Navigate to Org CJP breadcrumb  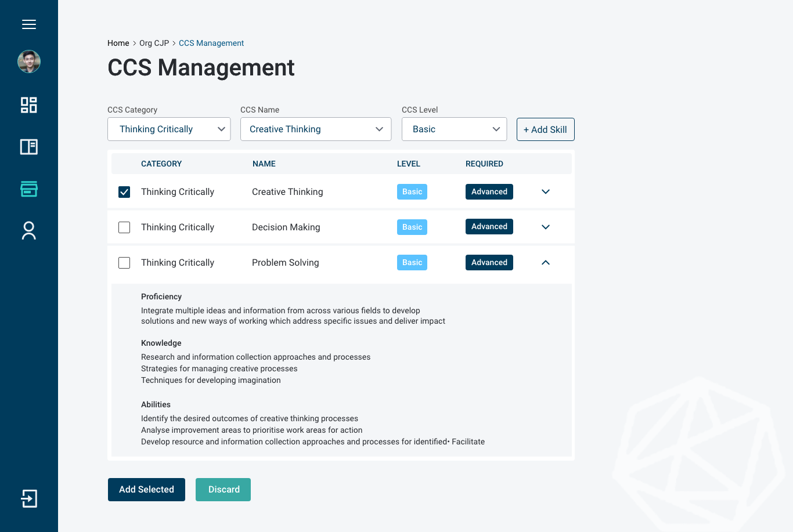(154, 44)
